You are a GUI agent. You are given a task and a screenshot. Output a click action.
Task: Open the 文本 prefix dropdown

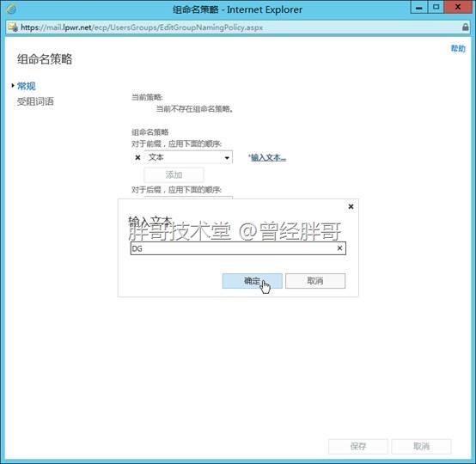click(x=188, y=157)
